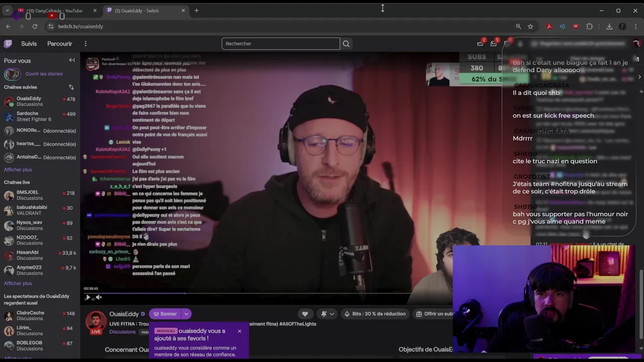Open Anyme023 live channel
This screenshot has width=644, height=362.
point(40,270)
